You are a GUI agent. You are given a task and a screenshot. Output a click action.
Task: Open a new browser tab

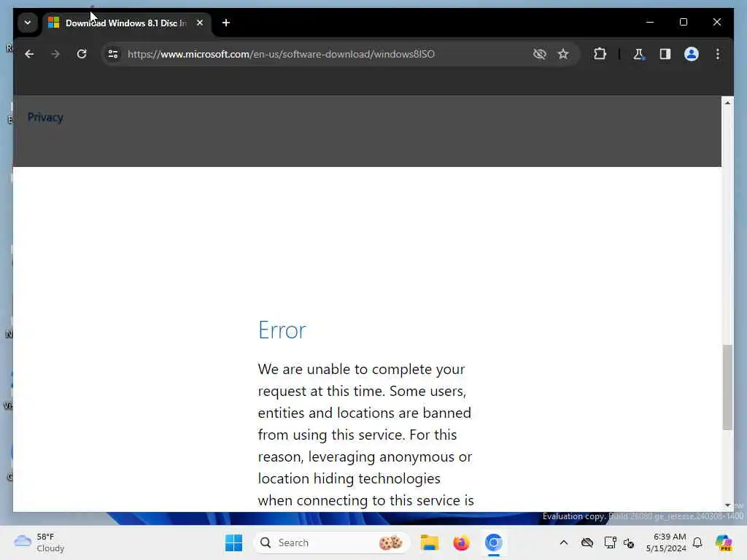pyautogui.click(x=226, y=23)
